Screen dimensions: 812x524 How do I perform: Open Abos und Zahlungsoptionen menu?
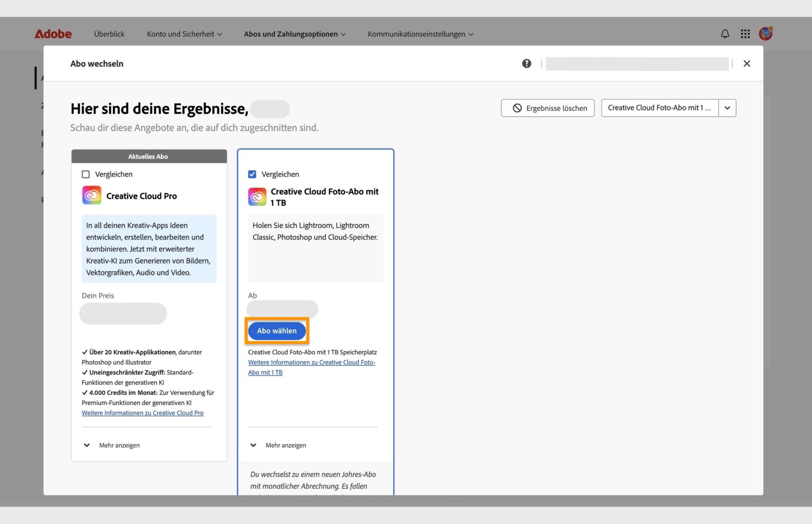(x=295, y=34)
